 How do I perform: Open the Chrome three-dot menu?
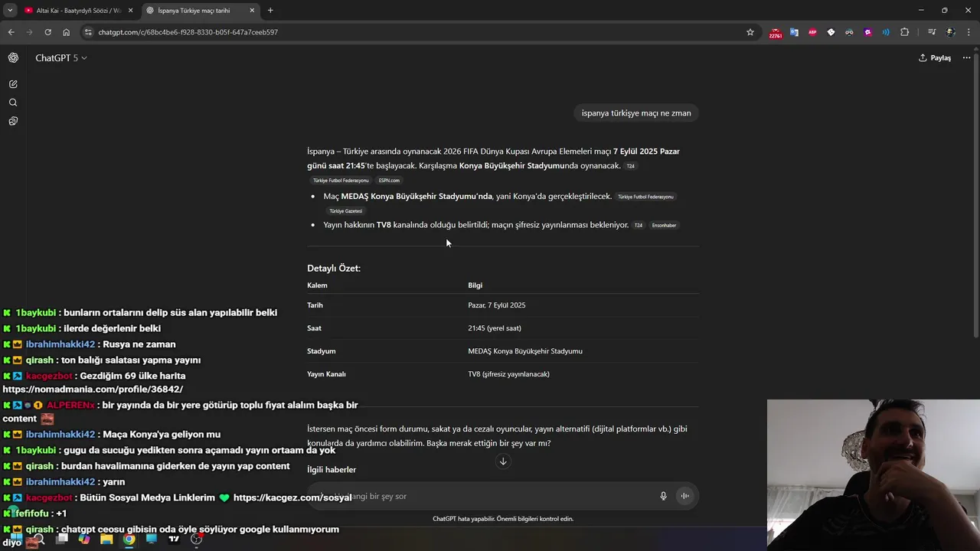(x=969, y=32)
